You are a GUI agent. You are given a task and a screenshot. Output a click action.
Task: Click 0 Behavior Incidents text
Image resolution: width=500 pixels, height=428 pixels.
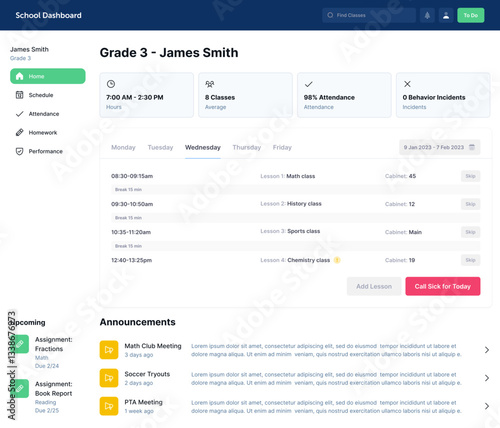pyautogui.click(x=434, y=97)
